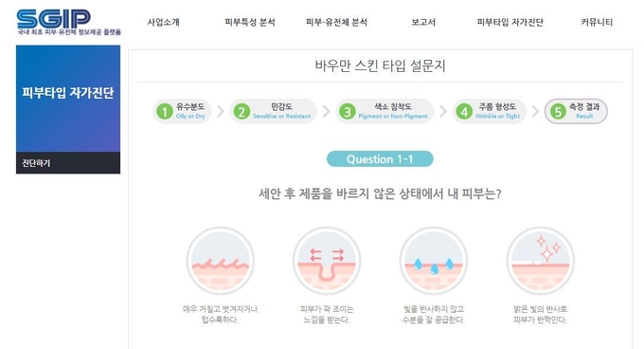Select the sparkling shiny skin illustration
Viewport: 644px width, 349px height.
(x=541, y=261)
